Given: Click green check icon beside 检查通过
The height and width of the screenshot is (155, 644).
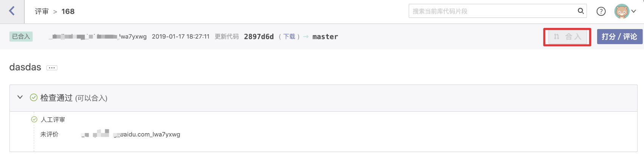Looking at the screenshot, I should click(x=34, y=98).
